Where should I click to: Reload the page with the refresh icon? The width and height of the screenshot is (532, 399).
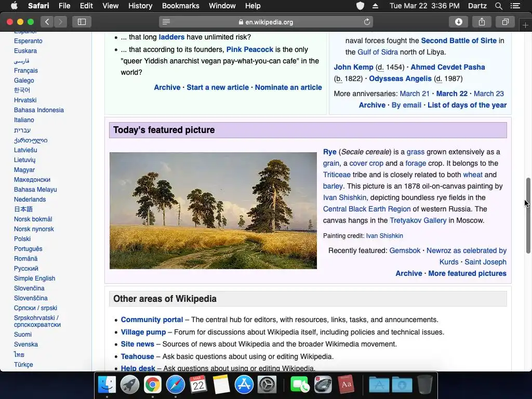click(367, 22)
